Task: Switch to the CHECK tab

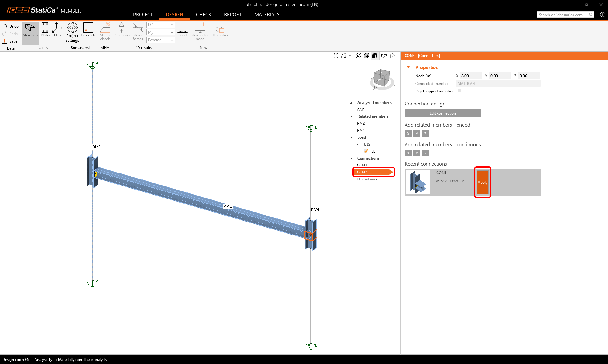Action: 203,15
